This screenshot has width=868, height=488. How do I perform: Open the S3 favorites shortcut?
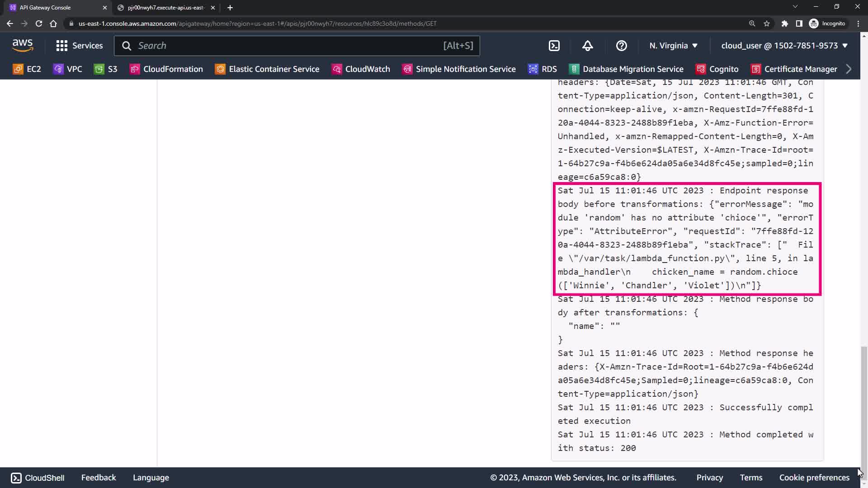pos(106,69)
